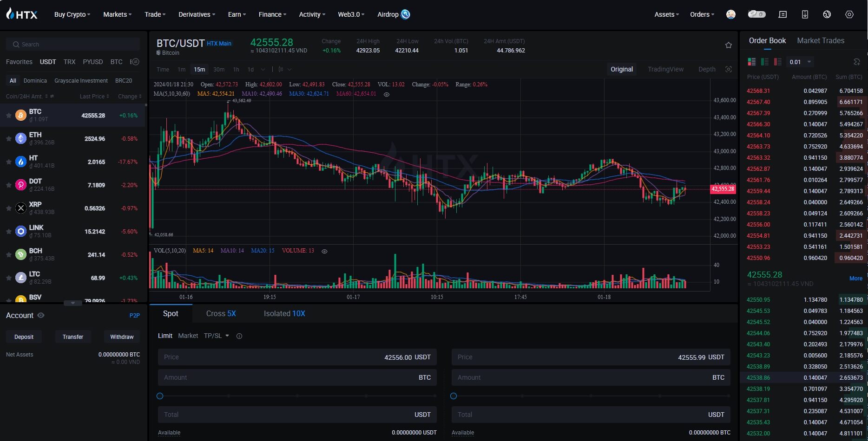This screenshot has height=441, width=868.
Task: Click the More link in order book
Action: click(855, 279)
